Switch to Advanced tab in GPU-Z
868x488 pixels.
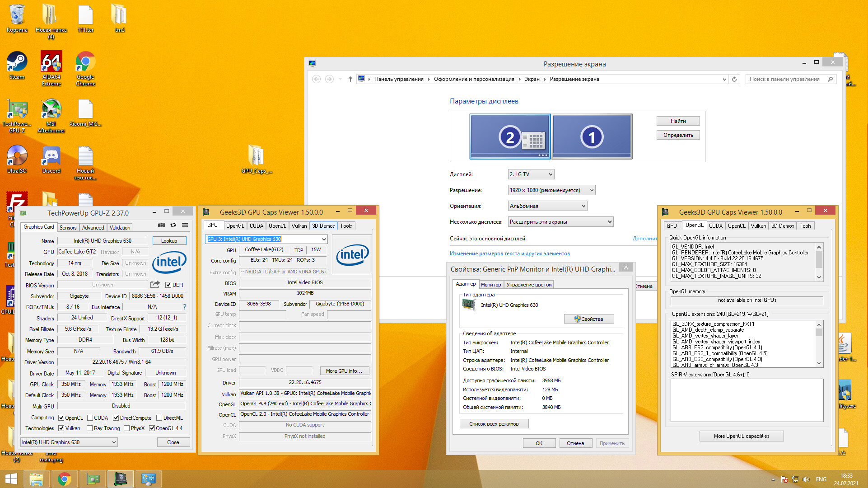click(x=93, y=228)
